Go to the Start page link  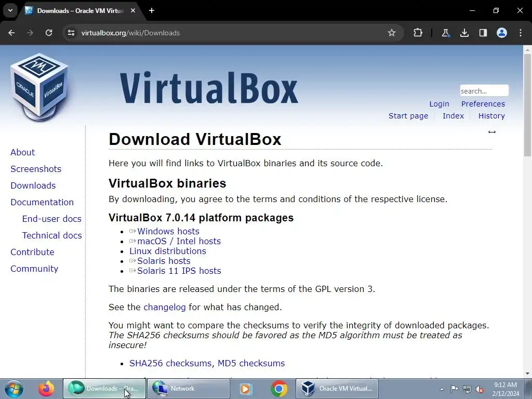(408, 116)
